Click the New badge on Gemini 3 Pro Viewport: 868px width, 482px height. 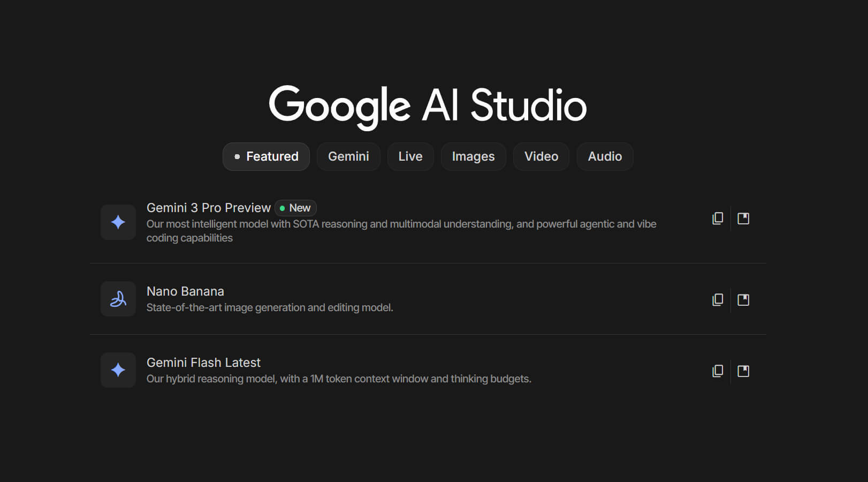pyautogui.click(x=295, y=208)
